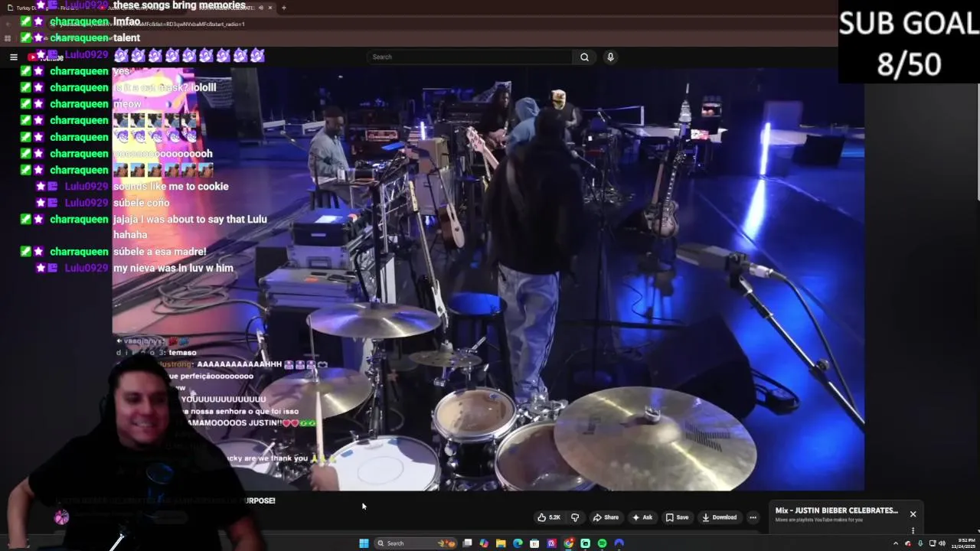Close the Justin Bieber mix playlist panel
This screenshot has width=980, height=551.
tap(913, 514)
